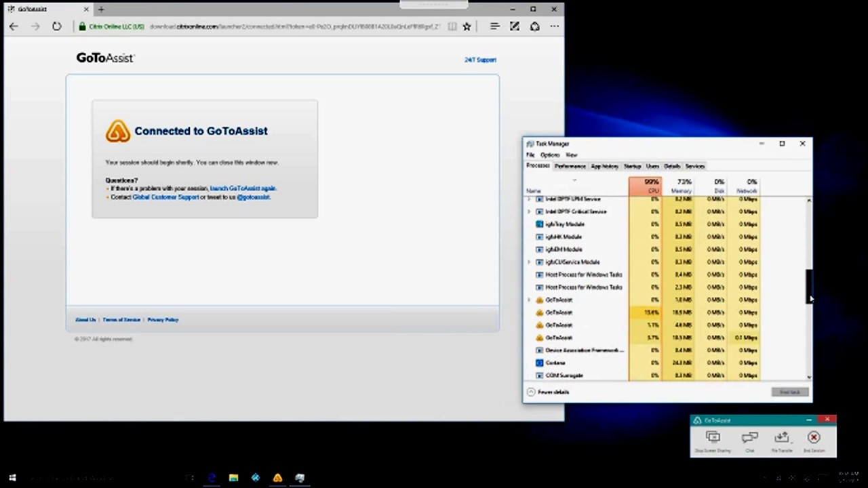Sort processes by Memory column
The width and height of the screenshot is (868, 488).
click(677, 186)
